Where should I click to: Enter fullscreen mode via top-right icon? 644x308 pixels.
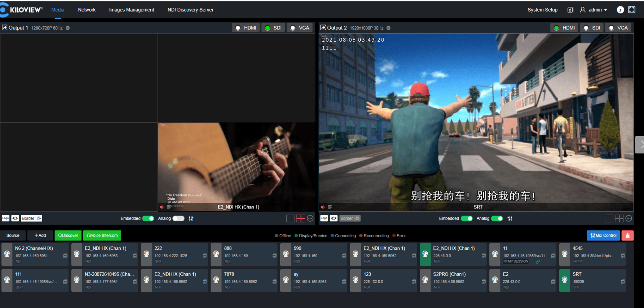click(x=632, y=10)
